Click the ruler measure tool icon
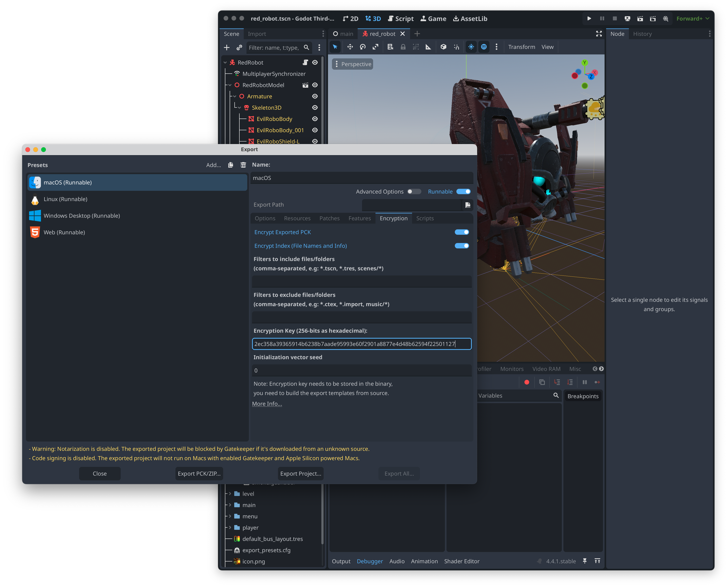Viewport: 728px width, 587px height. (428, 47)
